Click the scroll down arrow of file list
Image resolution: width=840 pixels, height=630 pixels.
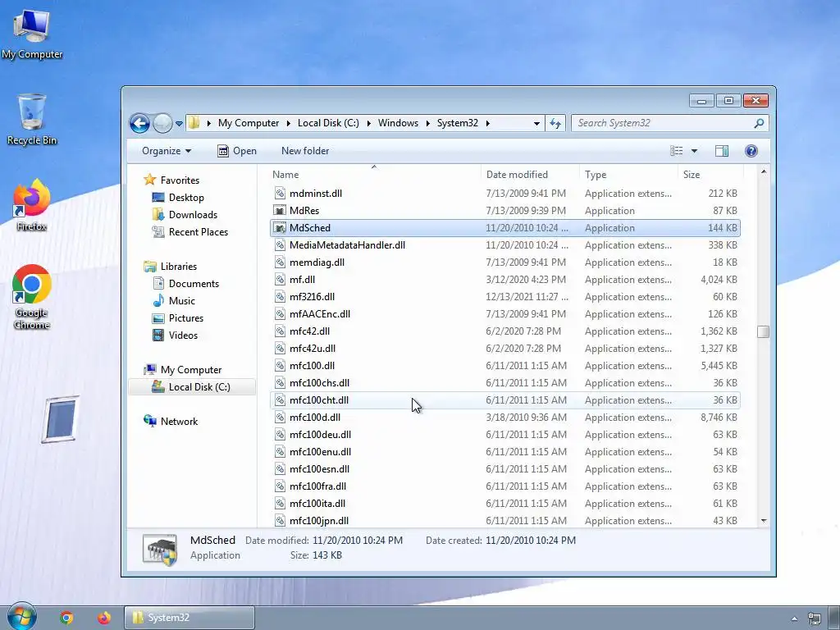coord(764,520)
